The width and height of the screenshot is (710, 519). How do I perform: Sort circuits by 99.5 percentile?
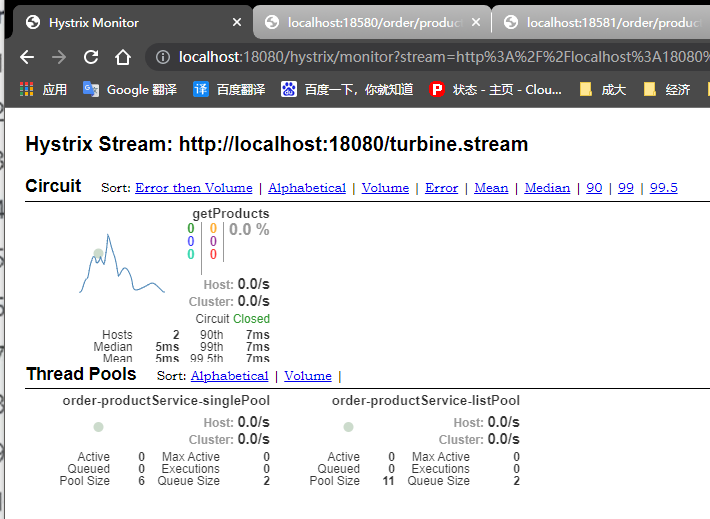(663, 187)
